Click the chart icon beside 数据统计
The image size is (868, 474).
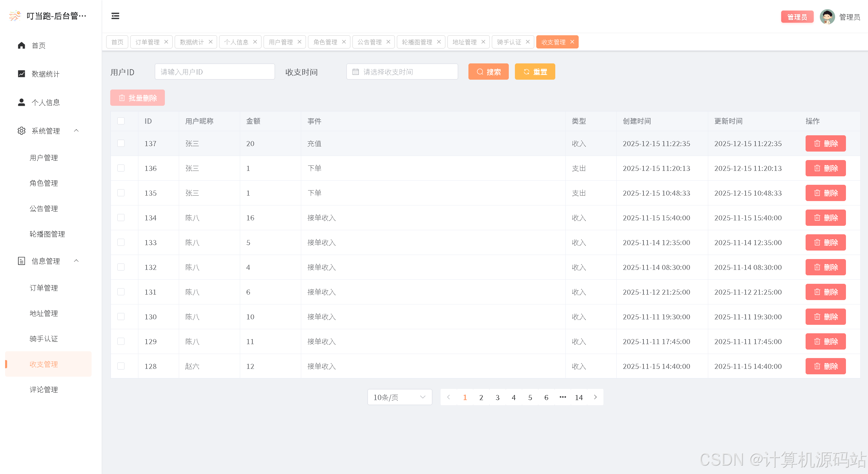21,74
